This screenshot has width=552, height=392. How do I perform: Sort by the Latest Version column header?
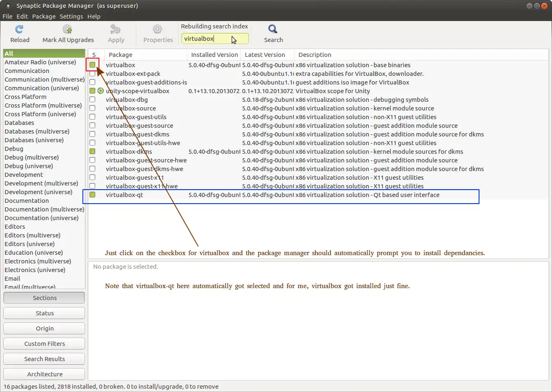coord(268,55)
